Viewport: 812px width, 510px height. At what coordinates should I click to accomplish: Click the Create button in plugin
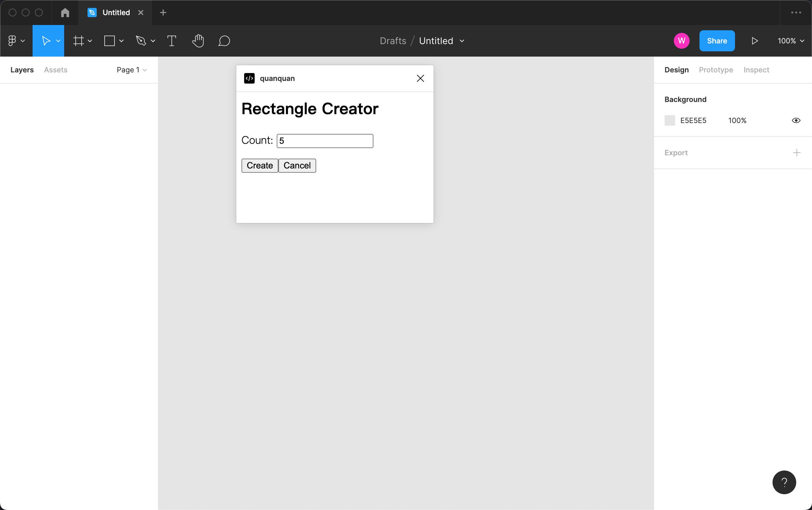coord(259,166)
